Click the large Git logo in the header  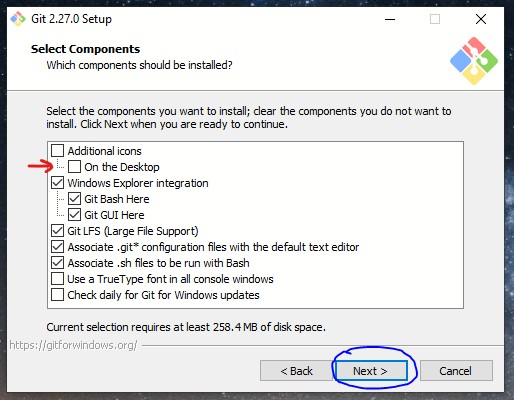[474, 61]
